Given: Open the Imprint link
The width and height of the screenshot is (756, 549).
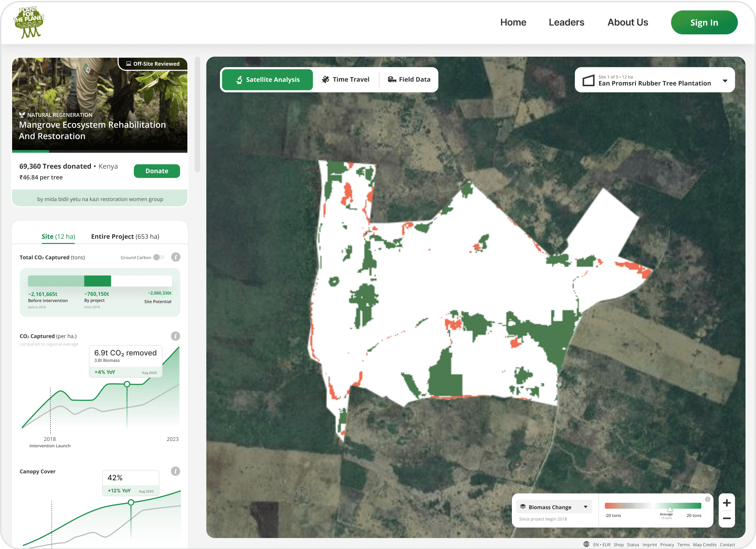Looking at the screenshot, I should point(650,545).
